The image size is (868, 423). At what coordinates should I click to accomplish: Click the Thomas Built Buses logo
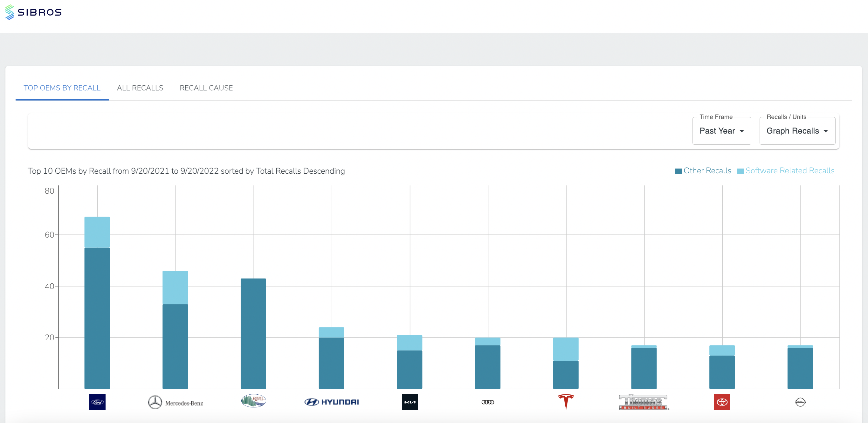coord(644,402)
